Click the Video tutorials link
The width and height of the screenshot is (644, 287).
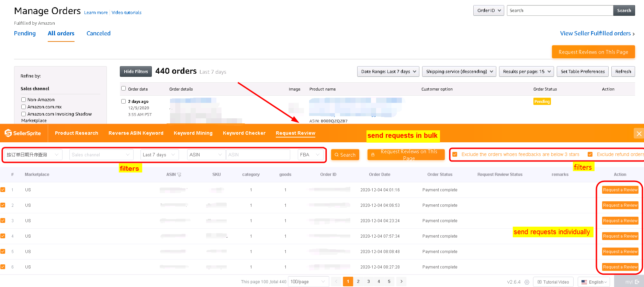(x=126, y=13)
